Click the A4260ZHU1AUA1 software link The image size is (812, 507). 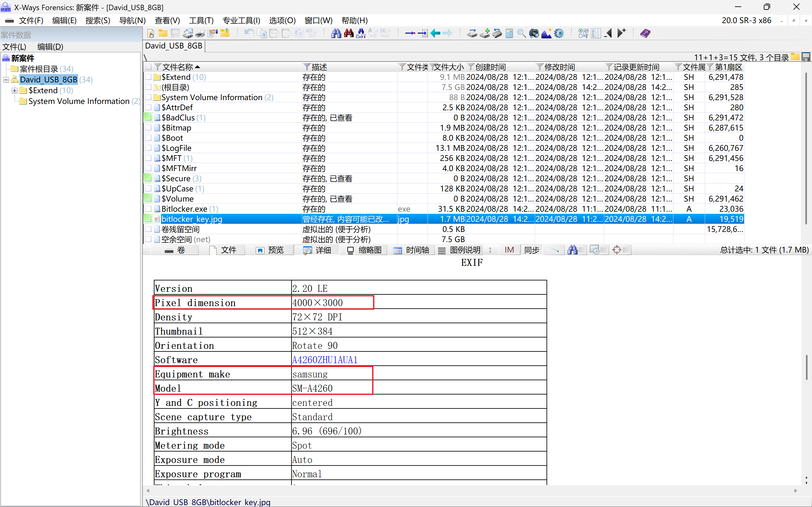point(324,360)
